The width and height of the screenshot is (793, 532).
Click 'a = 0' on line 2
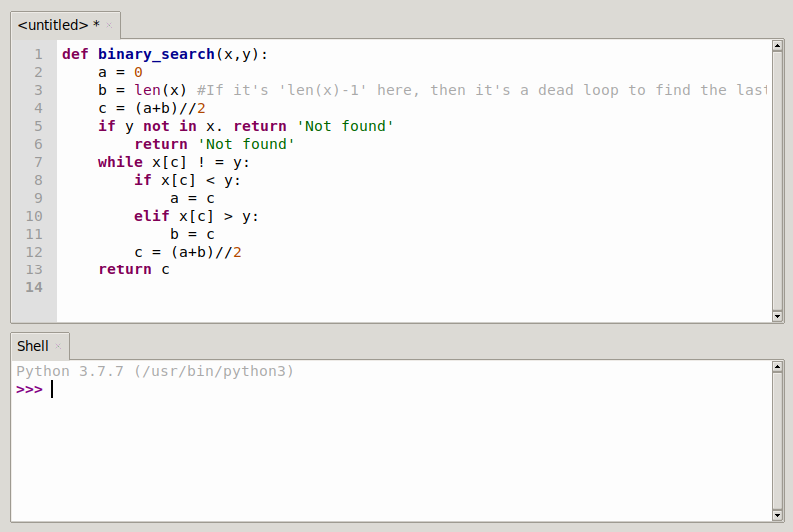[120, 72]
